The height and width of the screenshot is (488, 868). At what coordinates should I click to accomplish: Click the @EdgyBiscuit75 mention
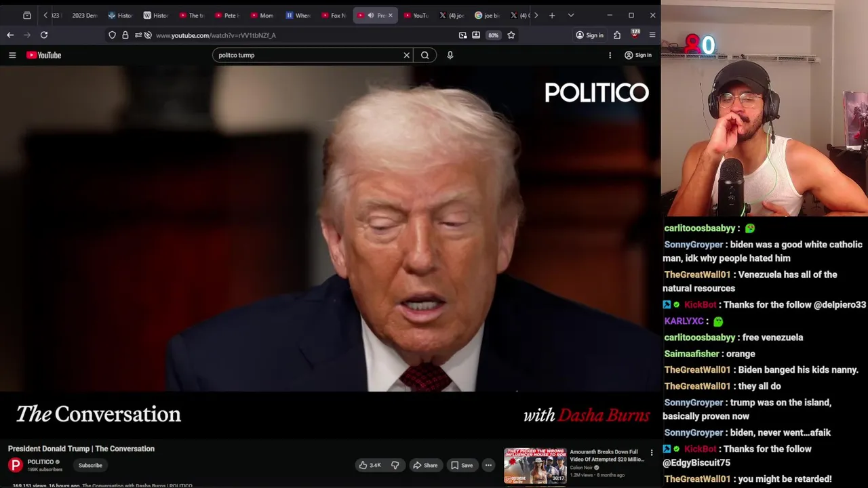pyautogui.click(x=698, y=462)
